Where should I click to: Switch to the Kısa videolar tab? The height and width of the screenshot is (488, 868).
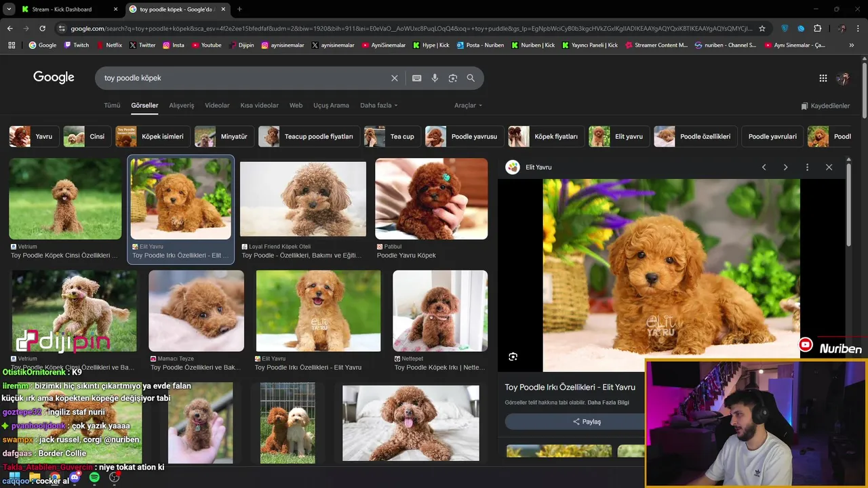260,106
